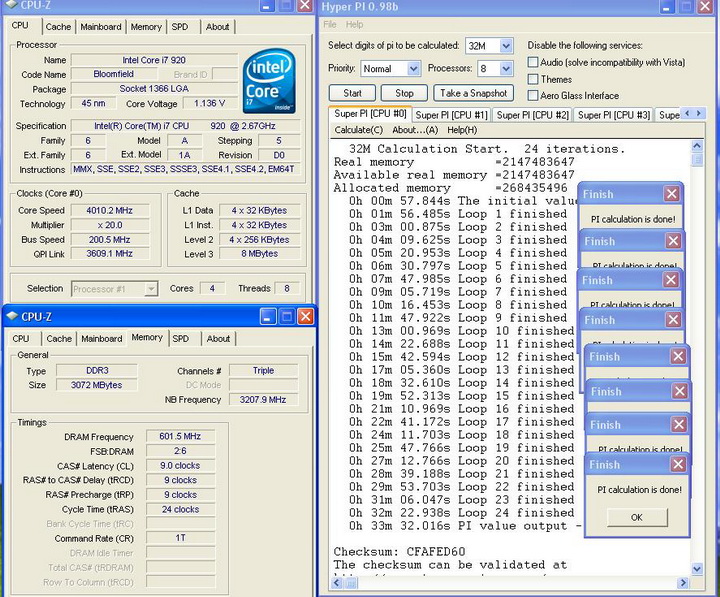Click the QPI Link value 3609.1 MHz
This screenshot has width=720, height=597.
click(x=110, y=253)
